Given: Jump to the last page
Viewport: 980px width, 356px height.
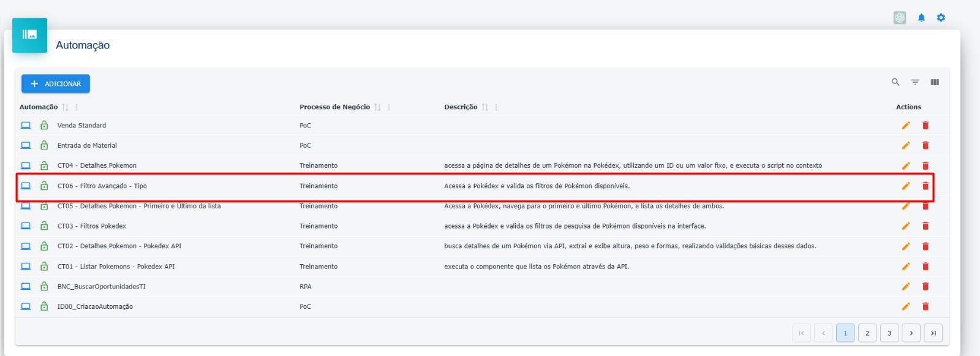Looking at the screenshot, I should tap(933, 333).
